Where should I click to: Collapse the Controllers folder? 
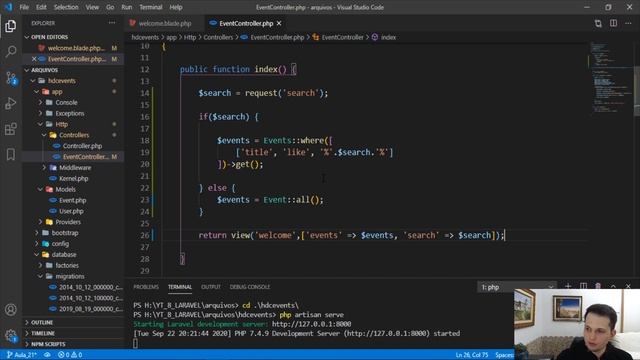click(44, 135)
